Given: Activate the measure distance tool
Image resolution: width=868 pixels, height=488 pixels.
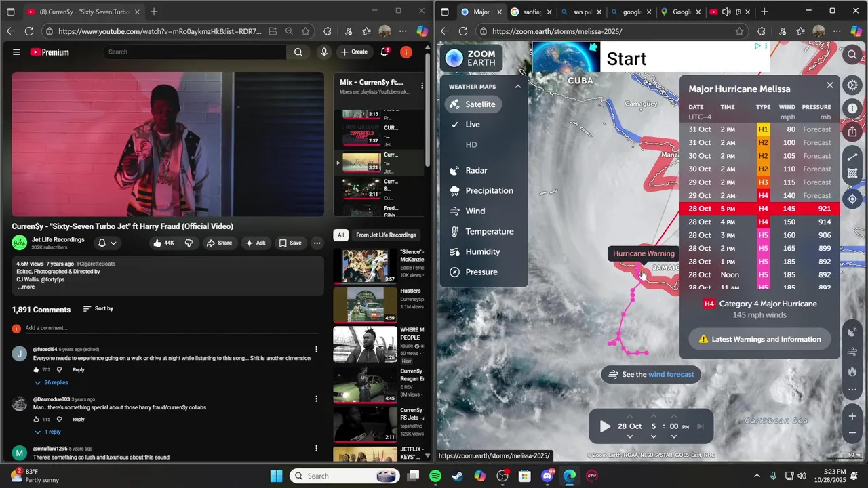Looking at the screenshot, I should [x=852, y=157].
